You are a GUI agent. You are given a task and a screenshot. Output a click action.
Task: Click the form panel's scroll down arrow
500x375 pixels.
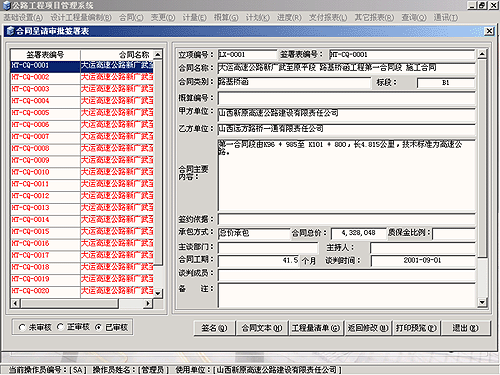(x=482, y=302)
